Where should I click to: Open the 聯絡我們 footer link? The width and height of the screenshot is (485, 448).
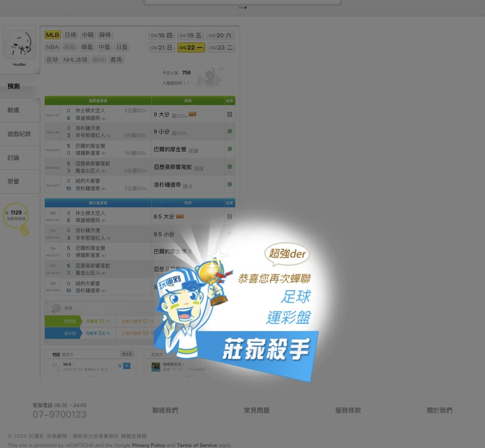pos(165,411)
